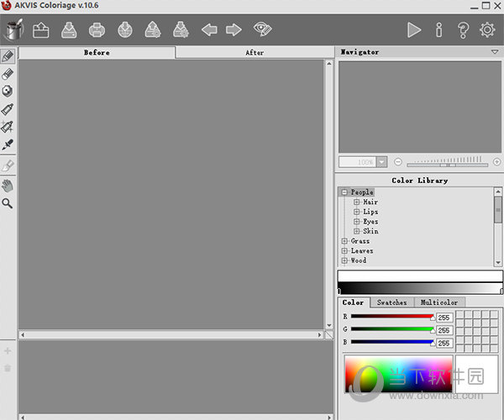This screenshot has width=504, height=420.
Task: Select the Tube tool
Action: click(8, 109)
